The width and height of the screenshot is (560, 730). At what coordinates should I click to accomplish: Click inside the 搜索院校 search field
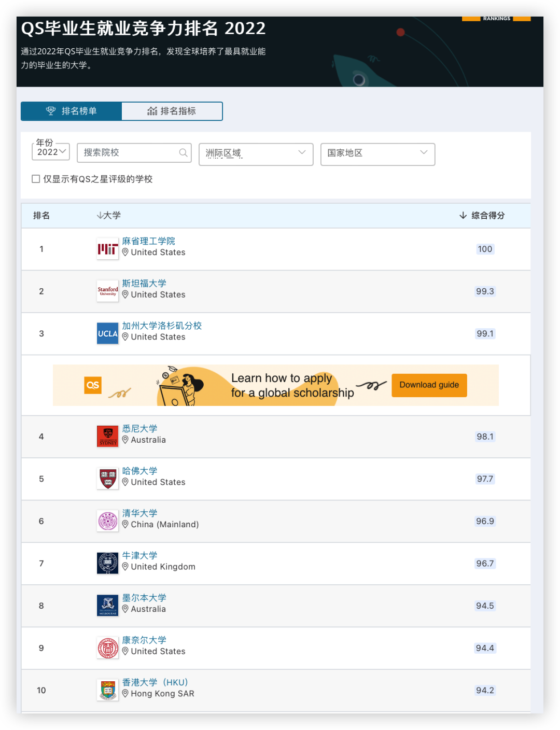pos(130,152)
